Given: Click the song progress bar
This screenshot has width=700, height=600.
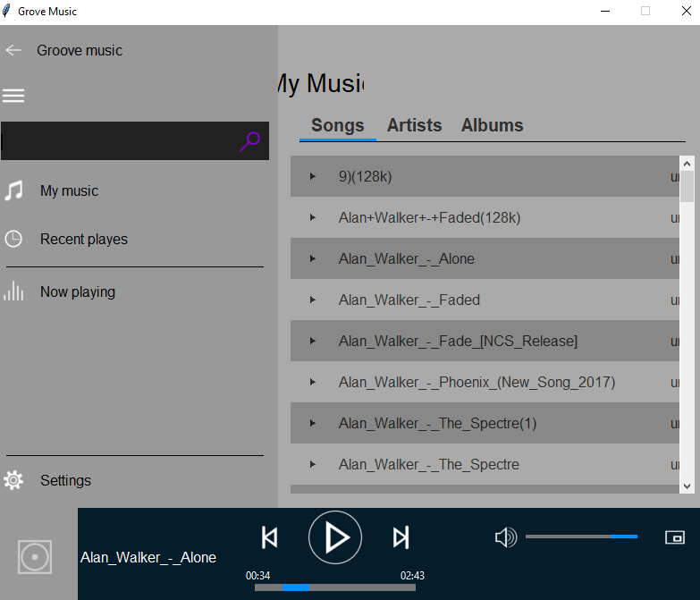Looking at the screenshot, I should pos(335,587).
